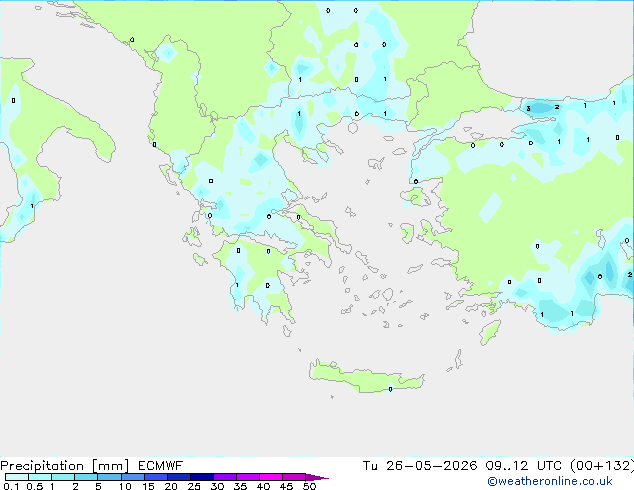Click the island of Rhodes outline
Image resolution: width=634 pixels, height=490 pixels.
490,332
